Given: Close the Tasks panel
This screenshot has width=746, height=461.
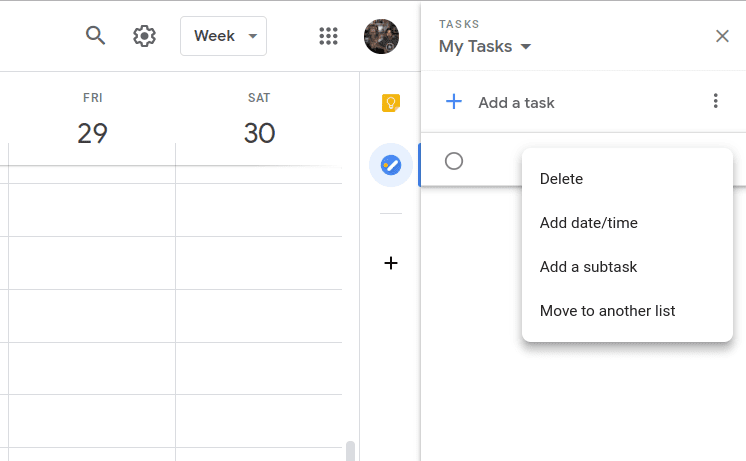Looking at the screenshot, I should (x=722, y=36).
